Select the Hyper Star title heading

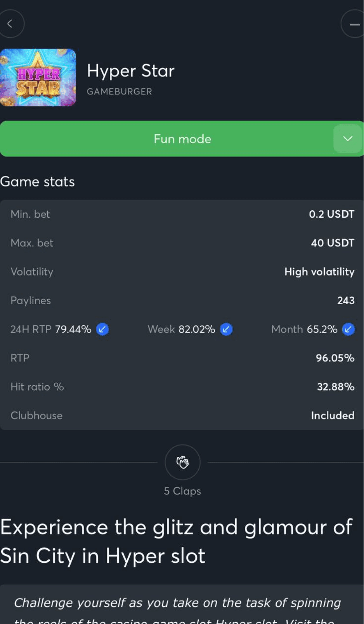click(131, 71)
